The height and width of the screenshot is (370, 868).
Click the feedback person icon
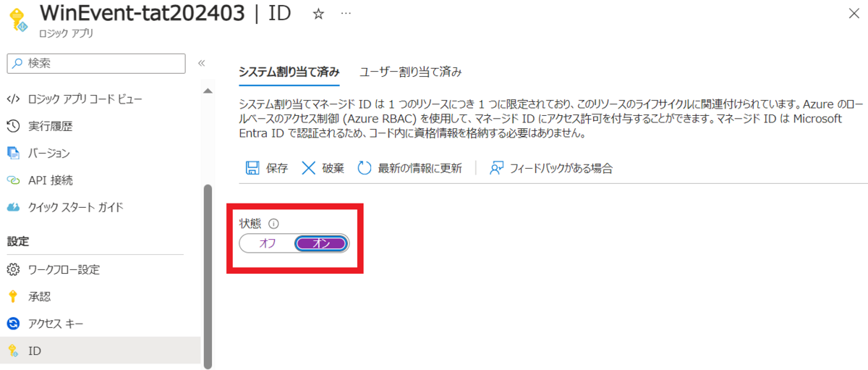point(496,168)
